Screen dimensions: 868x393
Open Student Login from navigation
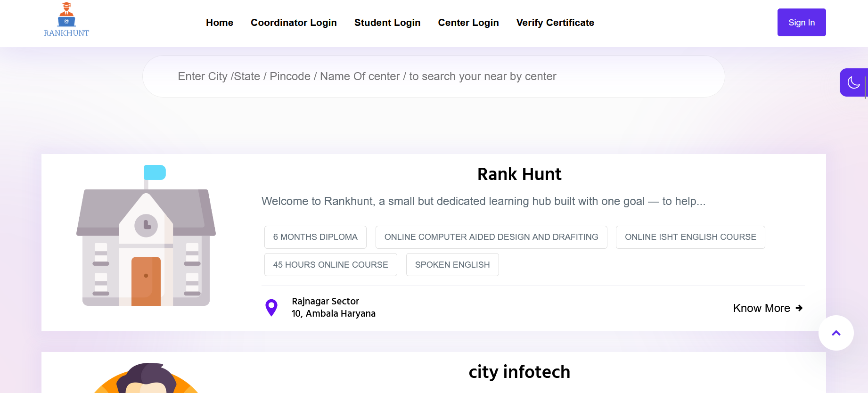click(387, 23)
